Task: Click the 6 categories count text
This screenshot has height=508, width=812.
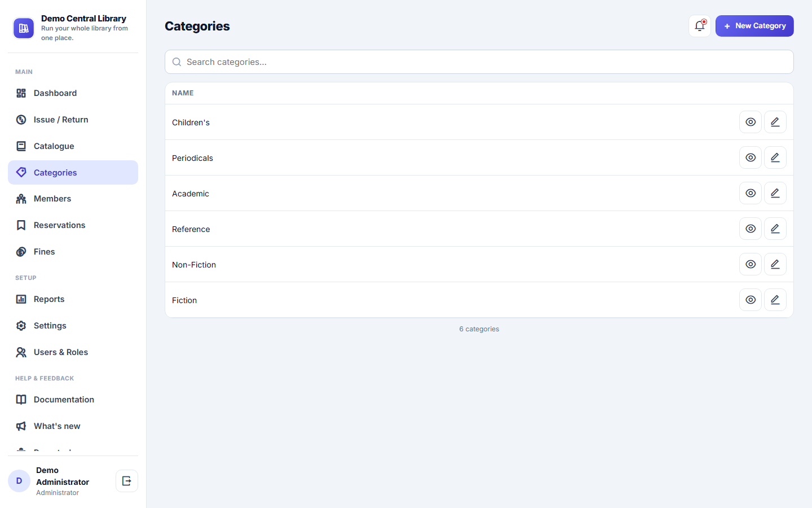Action: (479, 329)
